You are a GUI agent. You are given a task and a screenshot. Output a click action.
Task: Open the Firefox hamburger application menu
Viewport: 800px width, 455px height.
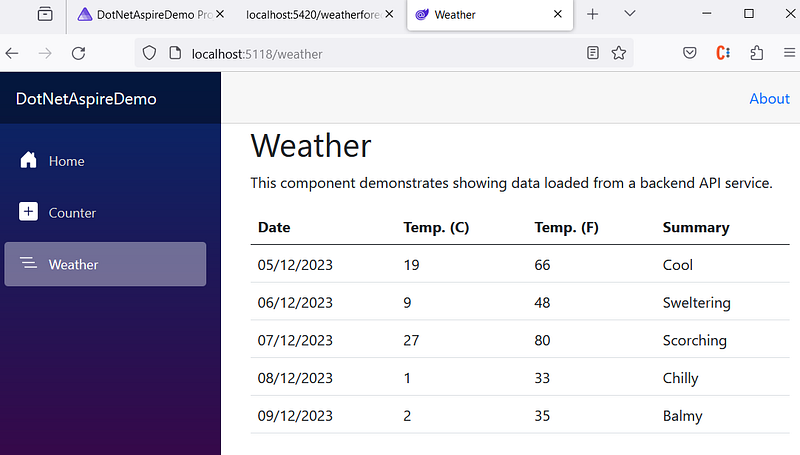point(789,53)
